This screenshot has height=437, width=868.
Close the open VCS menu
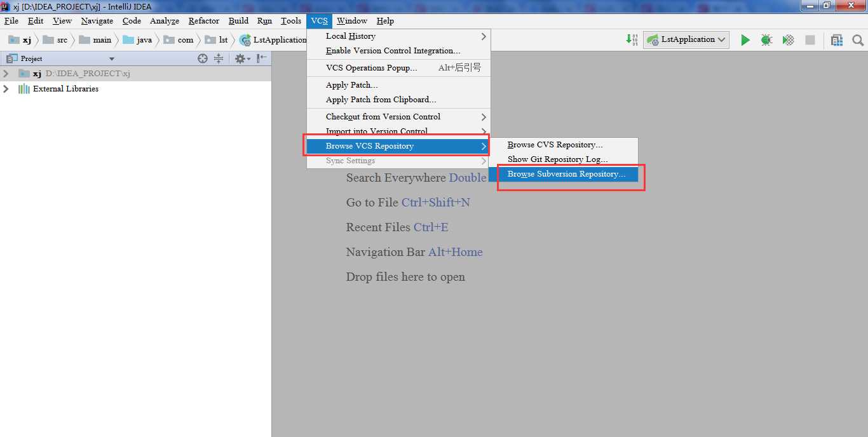coord(319,21)
